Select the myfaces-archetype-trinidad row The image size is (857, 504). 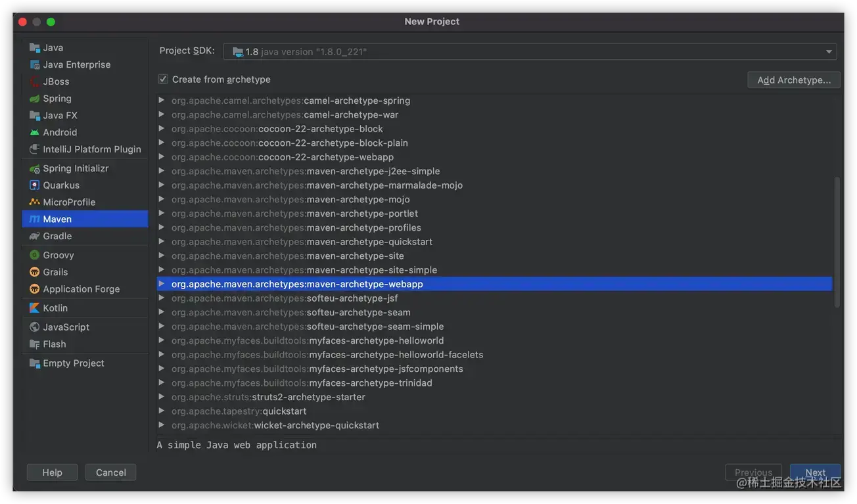[x=494, y=383]
